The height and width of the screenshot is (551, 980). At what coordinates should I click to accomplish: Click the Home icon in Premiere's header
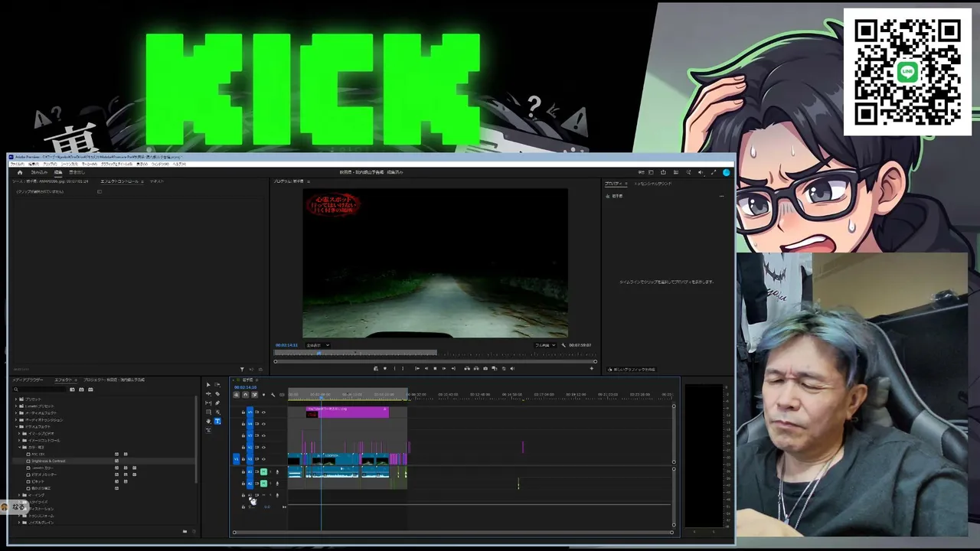(20, 172)
